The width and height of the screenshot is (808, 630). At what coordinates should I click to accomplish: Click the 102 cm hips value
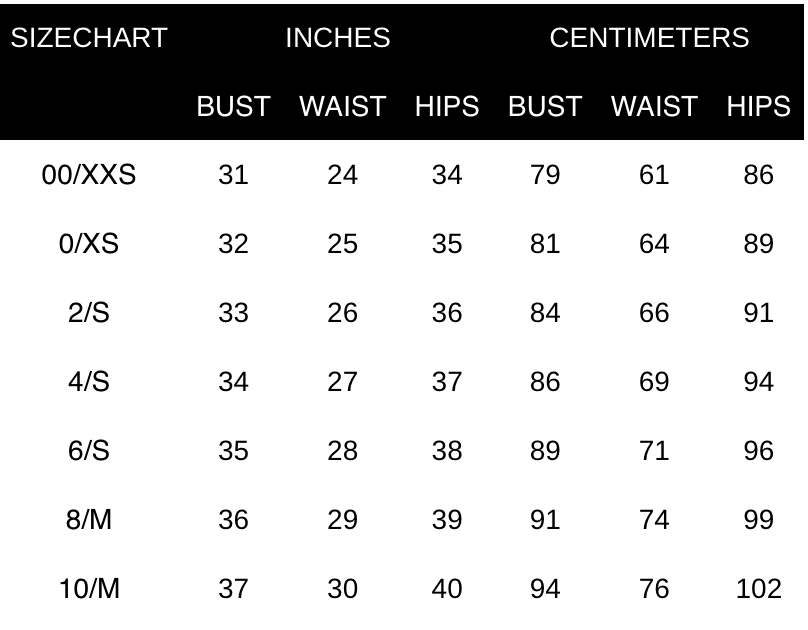pos(758,589)
